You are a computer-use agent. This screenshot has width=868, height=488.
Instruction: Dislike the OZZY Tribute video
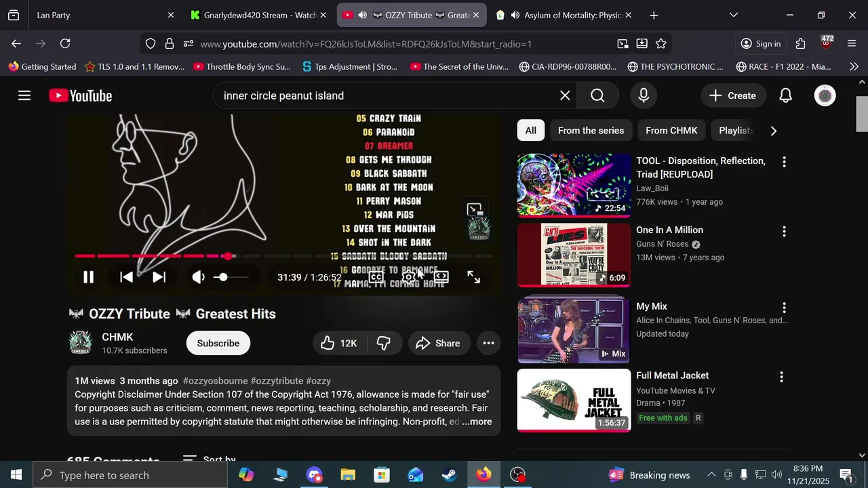click(384, 343)
